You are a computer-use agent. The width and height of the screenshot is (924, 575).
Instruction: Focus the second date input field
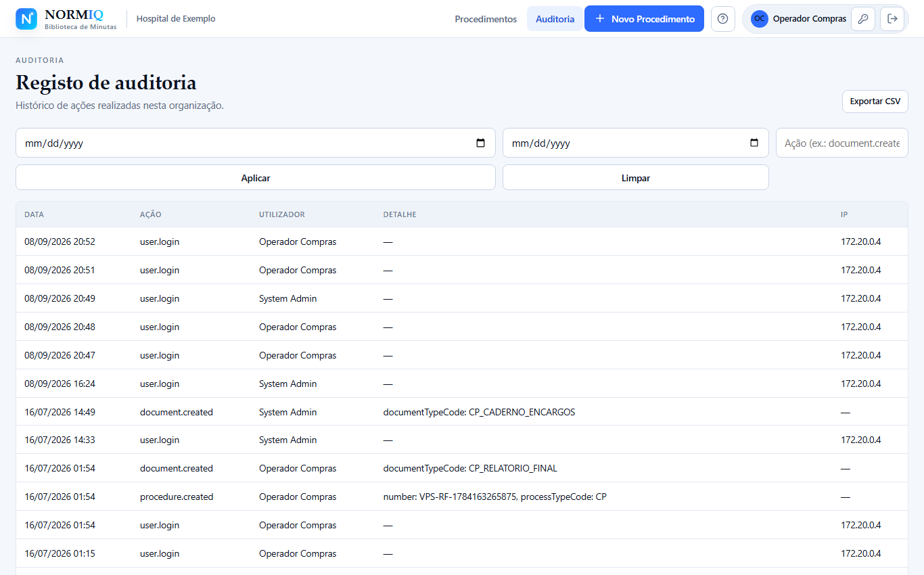(636, 143)
